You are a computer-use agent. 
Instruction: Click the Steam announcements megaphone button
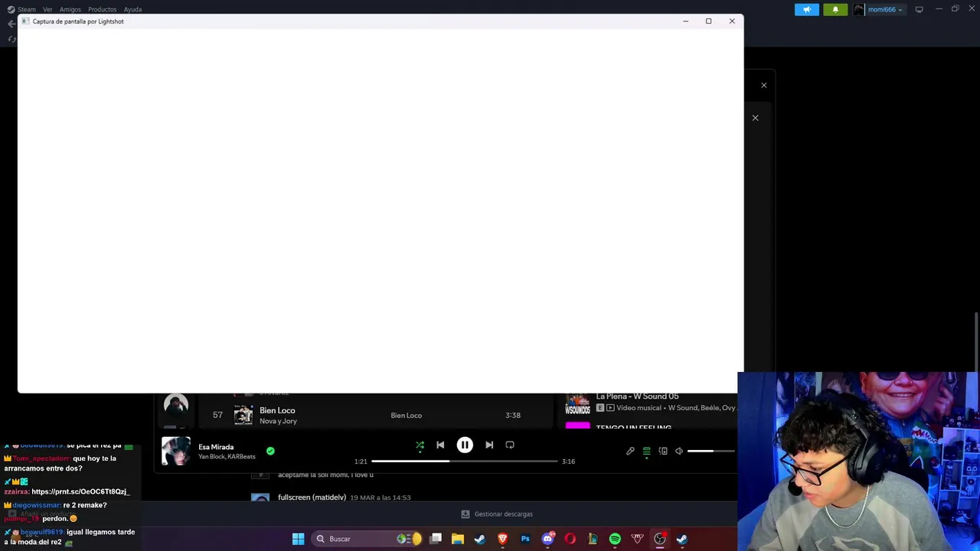point(806,9)
